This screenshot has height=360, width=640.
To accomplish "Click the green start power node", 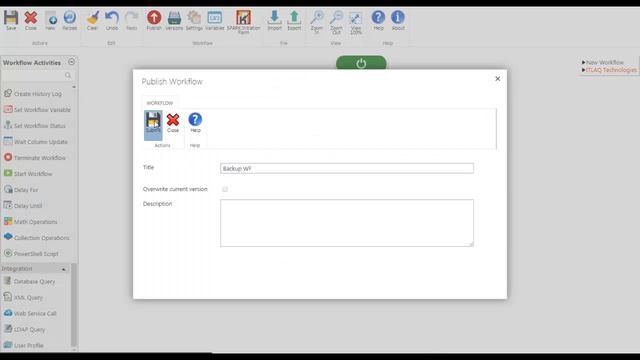I will pyautogui.click(x=361, y=63).
